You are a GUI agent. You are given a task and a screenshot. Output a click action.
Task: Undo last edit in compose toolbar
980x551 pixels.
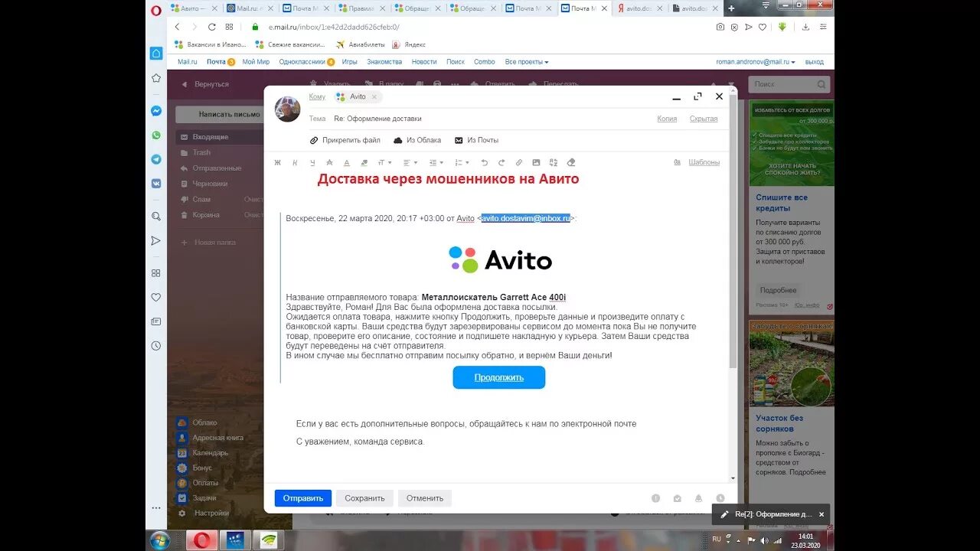pyautogui.click(x=484, y=162)
